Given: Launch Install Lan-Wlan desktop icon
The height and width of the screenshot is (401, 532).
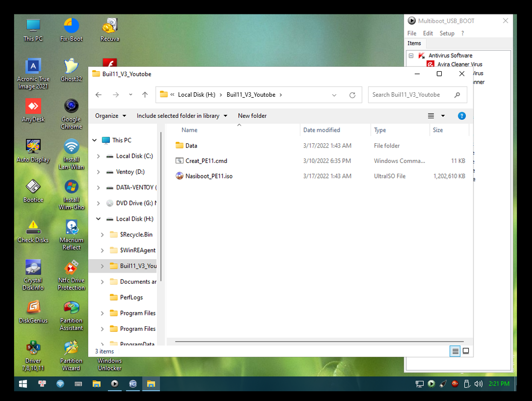Looking at the screenshot, I should 71,154.
